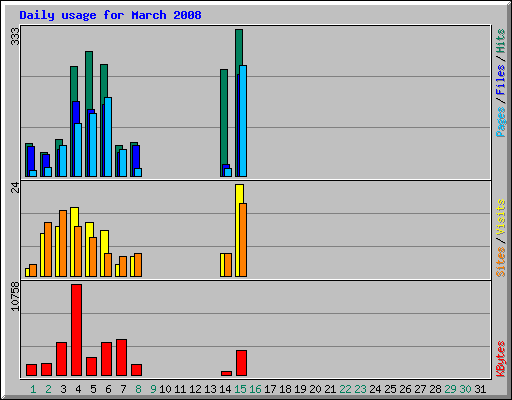
Task: Click the KBytes legend label
Action: click(x=501, y=359)
